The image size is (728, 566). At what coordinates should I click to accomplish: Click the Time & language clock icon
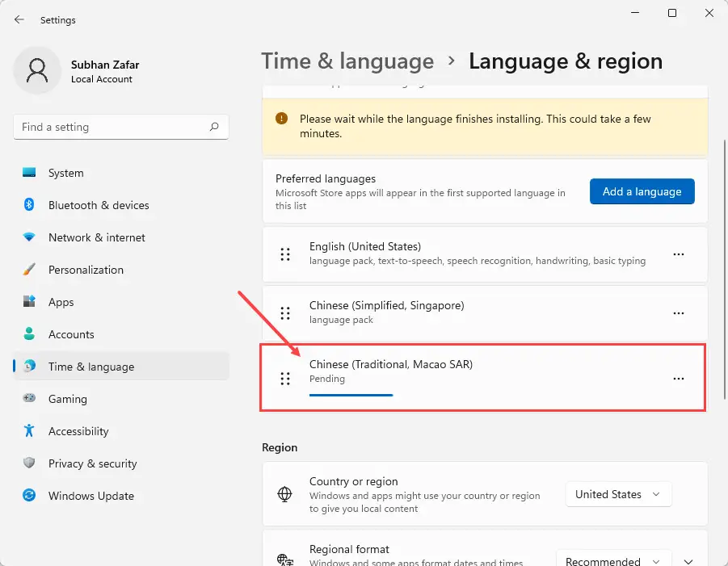click(29, 366)
